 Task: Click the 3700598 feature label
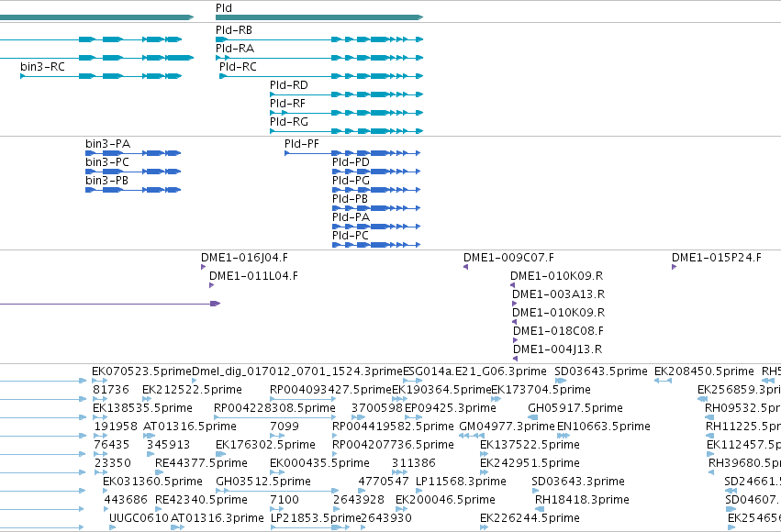(377, 408)
